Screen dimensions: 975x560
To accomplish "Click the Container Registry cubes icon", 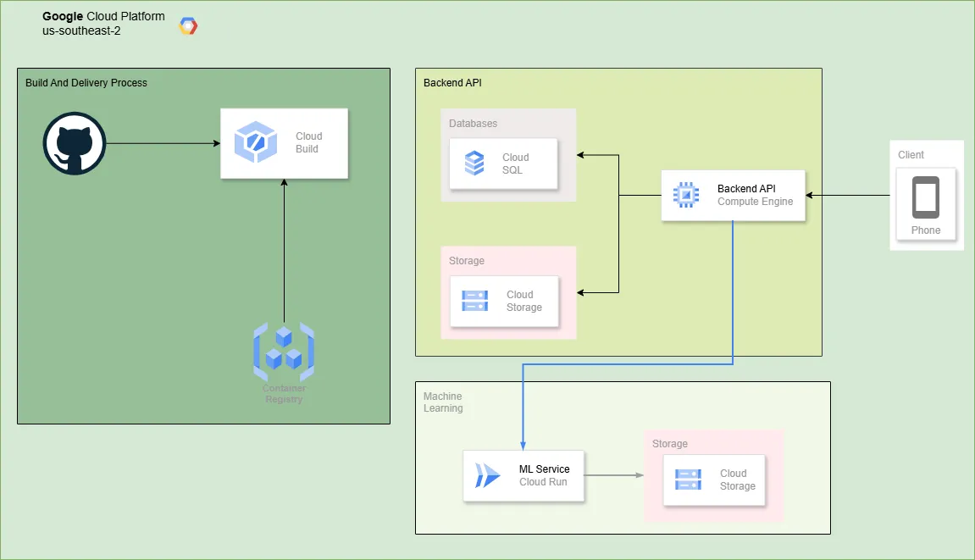I will 284,351.
